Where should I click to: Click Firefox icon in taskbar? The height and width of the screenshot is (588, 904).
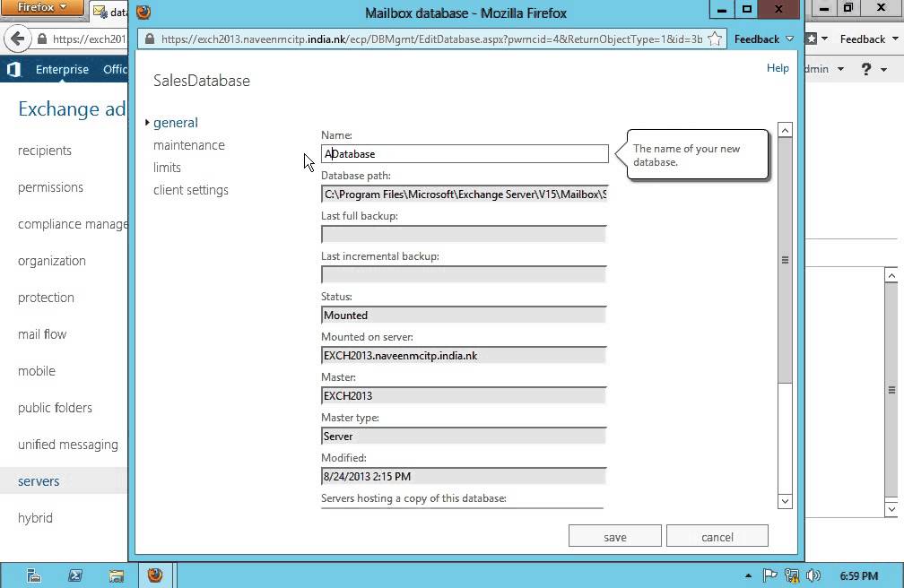click(155, 575)
